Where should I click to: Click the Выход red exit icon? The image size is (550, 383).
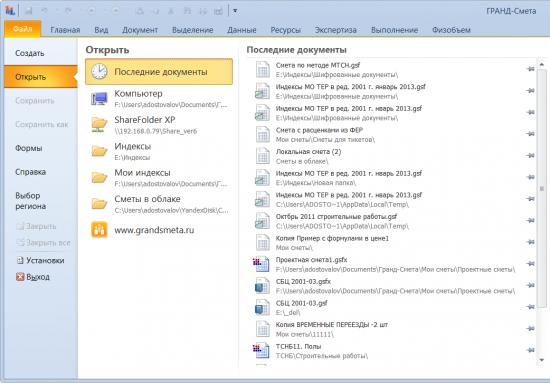(20, 277)
